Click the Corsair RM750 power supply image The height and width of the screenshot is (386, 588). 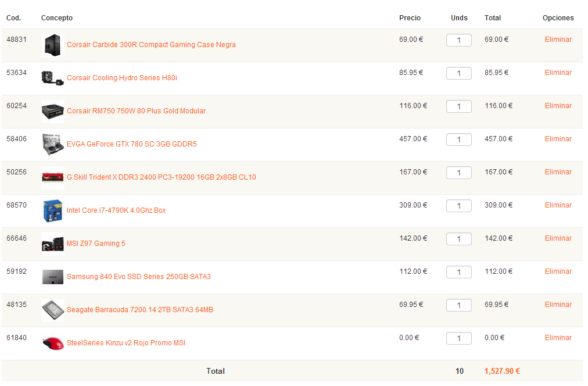click(53, 111)
